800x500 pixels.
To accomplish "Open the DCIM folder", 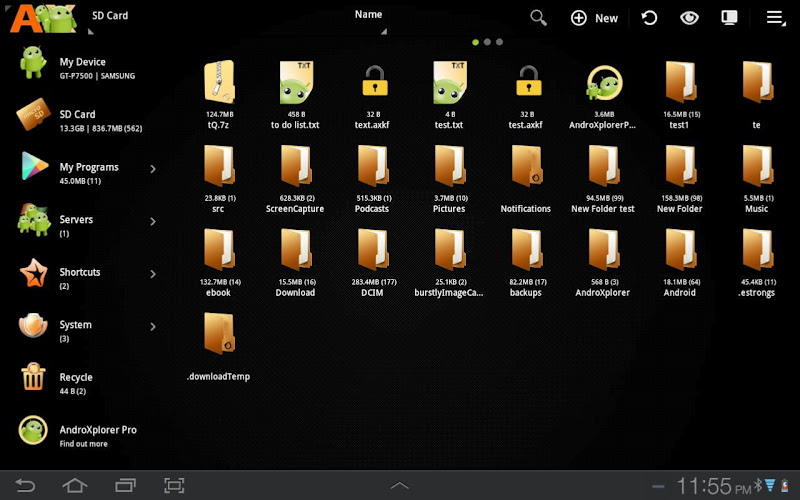I will (x=372, y=252).
